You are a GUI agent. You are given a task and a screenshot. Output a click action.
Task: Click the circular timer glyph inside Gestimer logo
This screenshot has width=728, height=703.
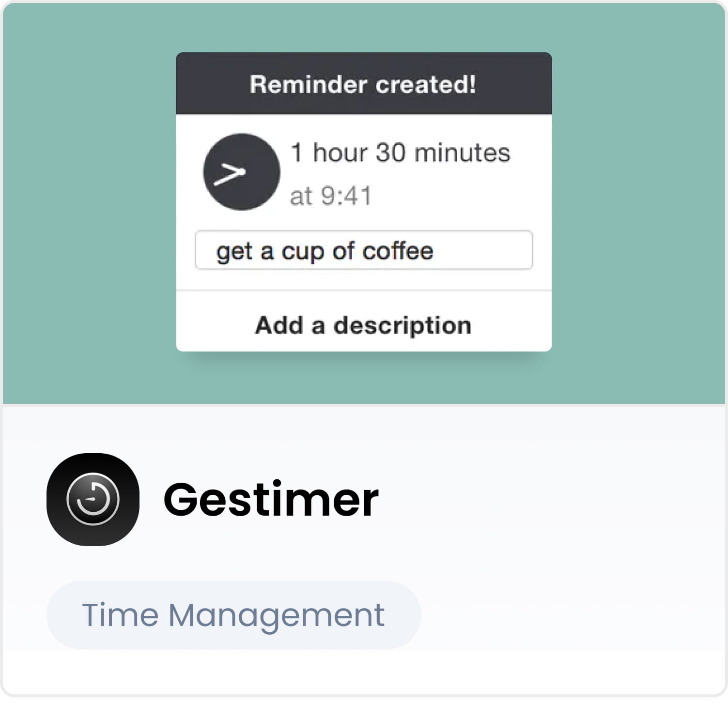(93, 499)
